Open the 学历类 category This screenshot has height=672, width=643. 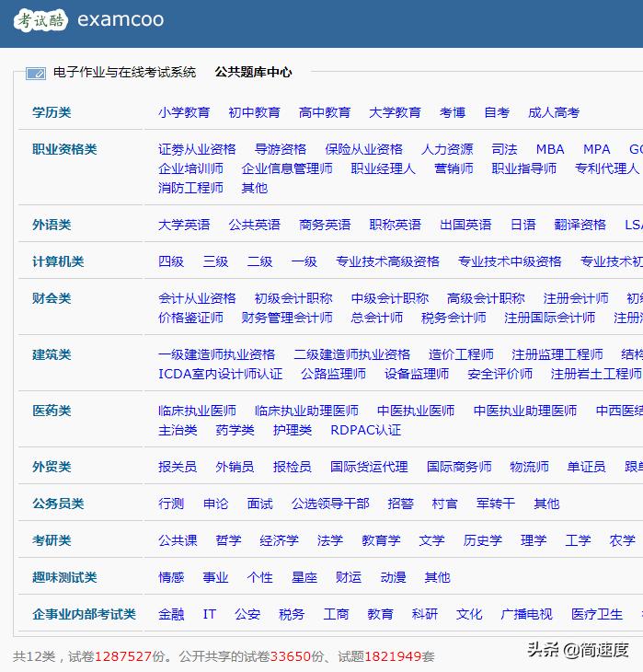(52, 112)
